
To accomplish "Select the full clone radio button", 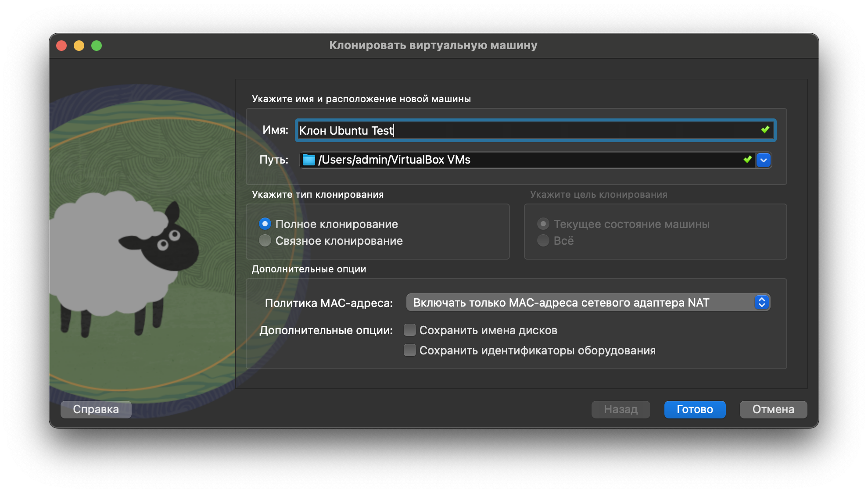I will click(x=265, y=224).
